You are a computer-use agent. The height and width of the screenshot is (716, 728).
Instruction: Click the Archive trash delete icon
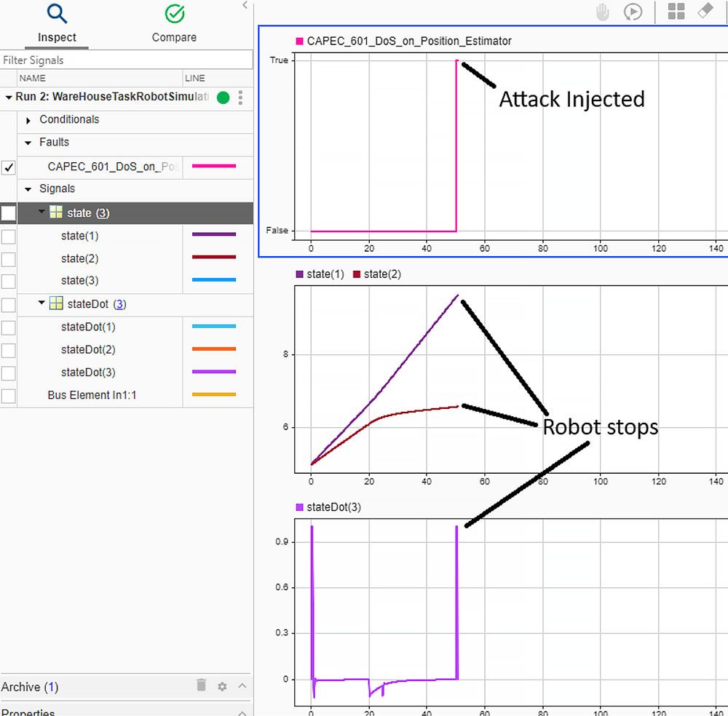coord(202,685)
